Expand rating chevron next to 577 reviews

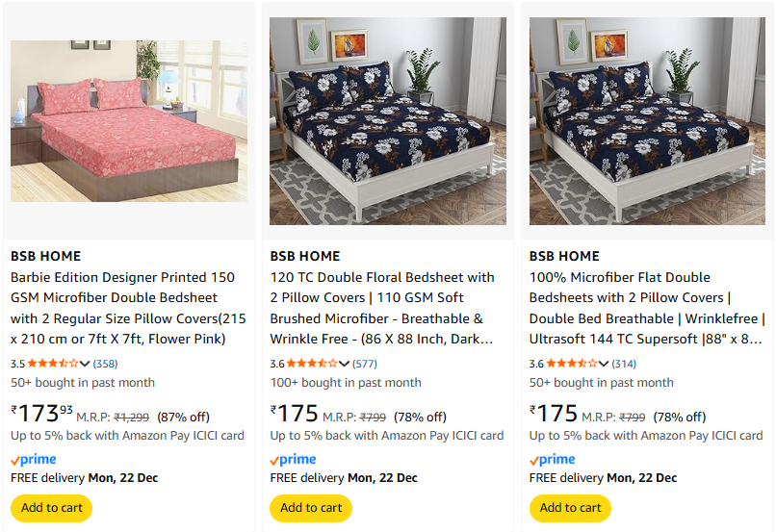click(345, 364)
